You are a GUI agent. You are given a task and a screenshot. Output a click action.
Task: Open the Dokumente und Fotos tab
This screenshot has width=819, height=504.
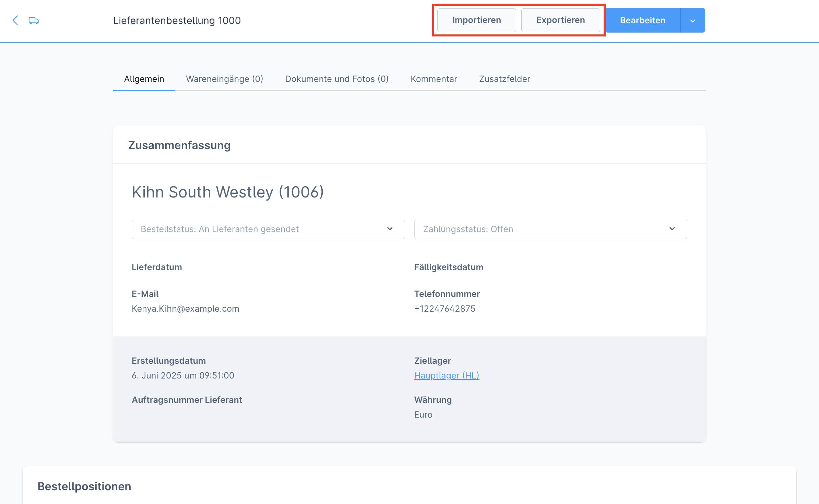coord(337,79)
